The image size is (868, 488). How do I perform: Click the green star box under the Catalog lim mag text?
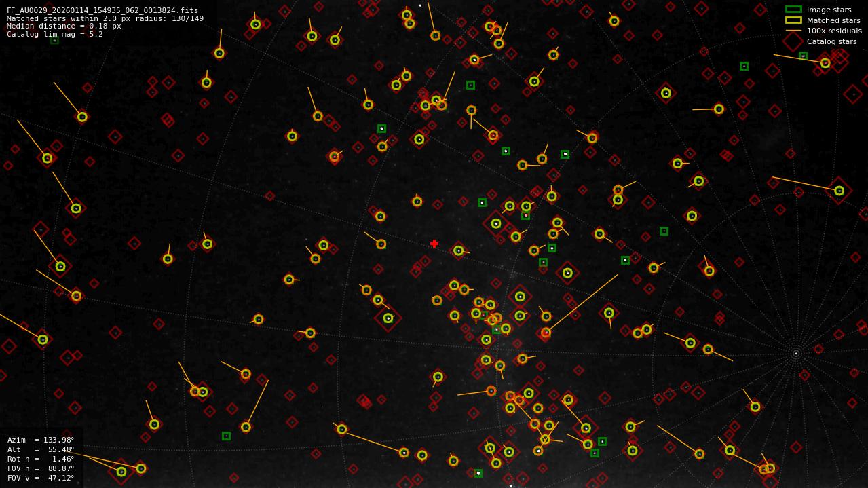point(54,40)
